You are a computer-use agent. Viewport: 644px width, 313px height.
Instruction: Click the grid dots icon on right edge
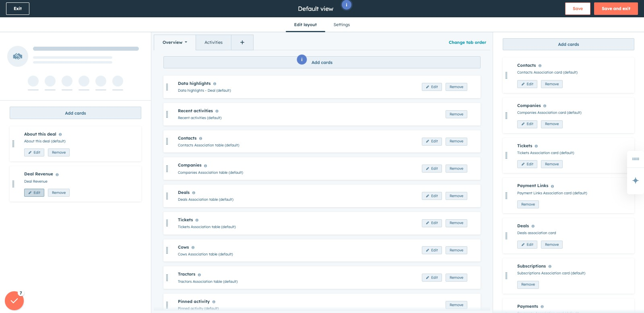tap(636, 159)
